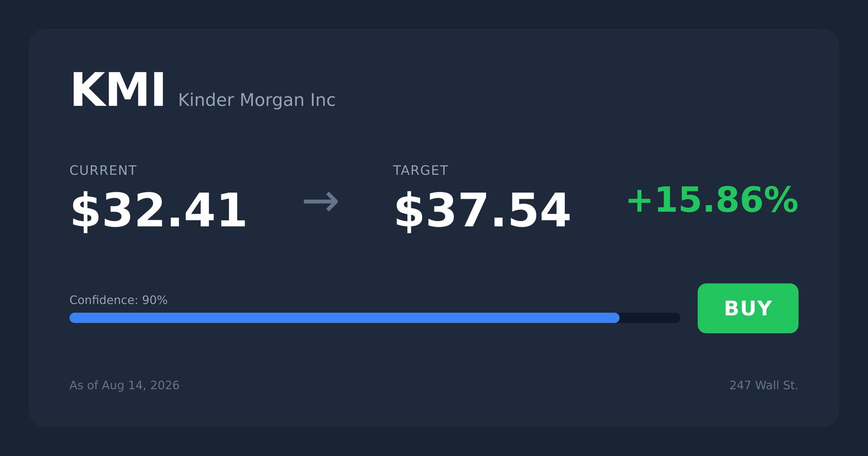Click the arrow between current and target

click(321, 202)
